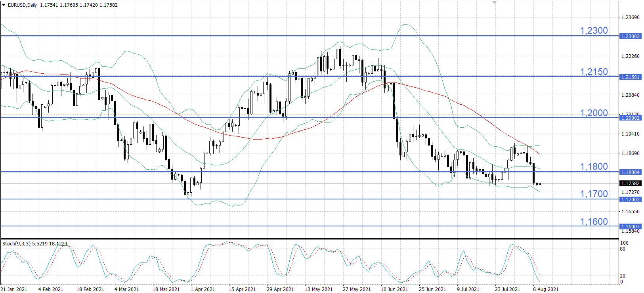Click the EURUSD,Daily chart title text
Screen dimensions: 644x293
[23, 5]
